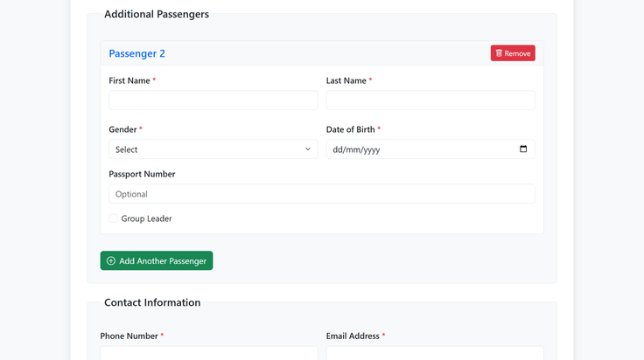Select the Phone Number input box
Screen dimensions: 644x360
[x=209, y=353]
